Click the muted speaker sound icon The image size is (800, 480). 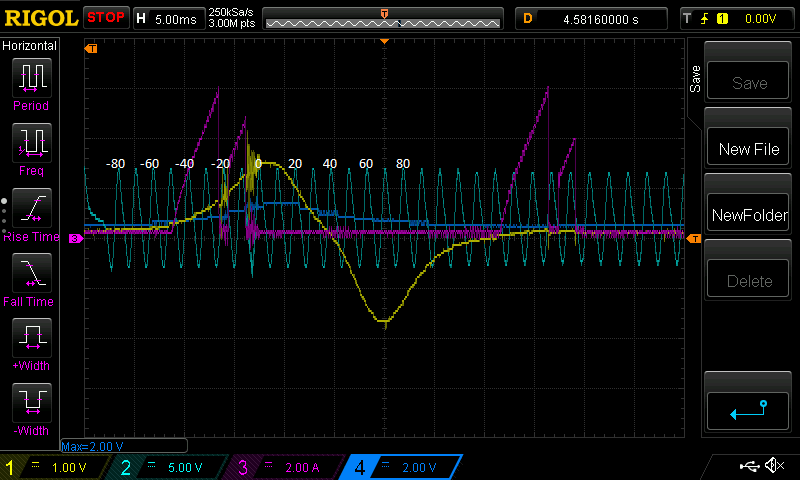(774, 465)
